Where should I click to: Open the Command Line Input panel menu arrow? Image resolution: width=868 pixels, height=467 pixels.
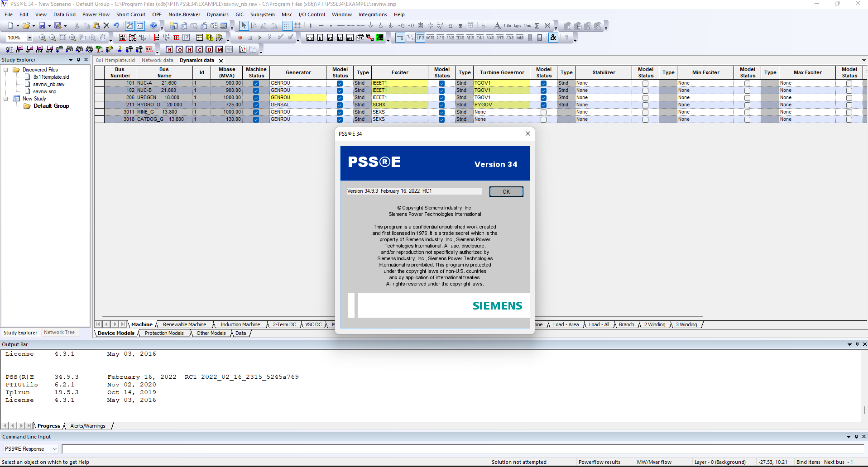849,437
